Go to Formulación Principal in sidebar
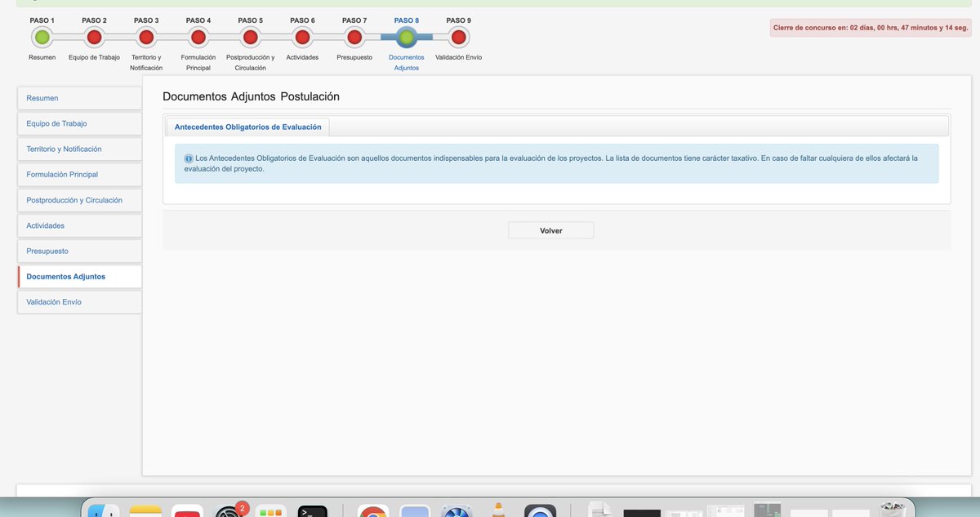 (x=79, y=174)
